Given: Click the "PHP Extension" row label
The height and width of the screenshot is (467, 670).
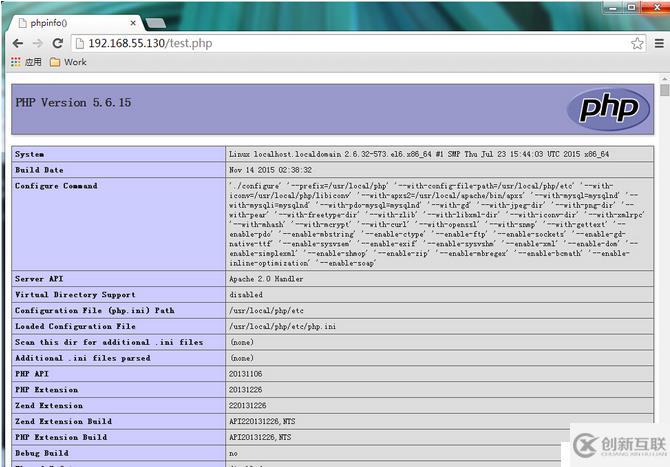Looking at the screenshot, I should point(47,390).
